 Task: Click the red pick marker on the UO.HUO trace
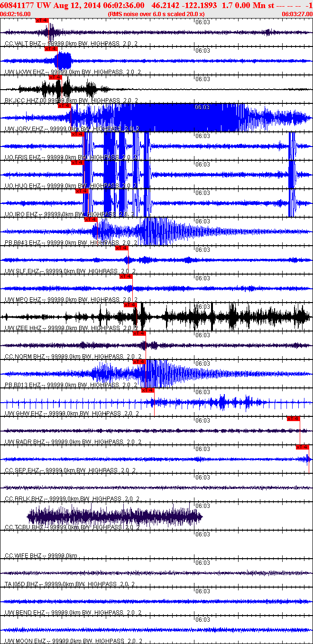77,162
